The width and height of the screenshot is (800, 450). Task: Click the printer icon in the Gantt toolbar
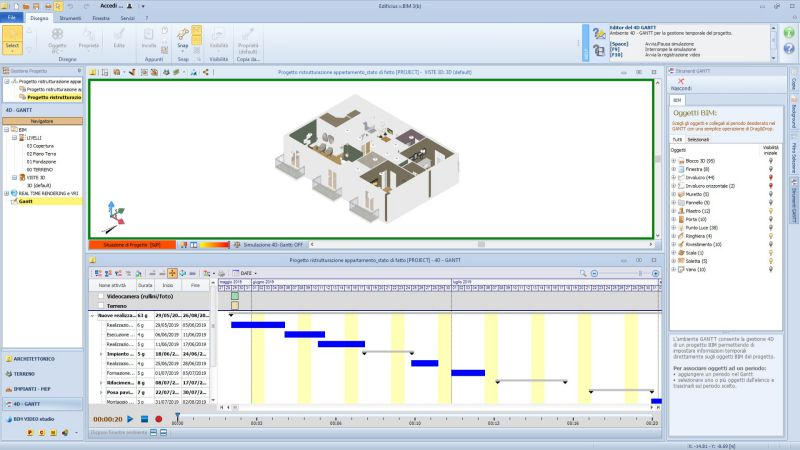pos(221,273)
